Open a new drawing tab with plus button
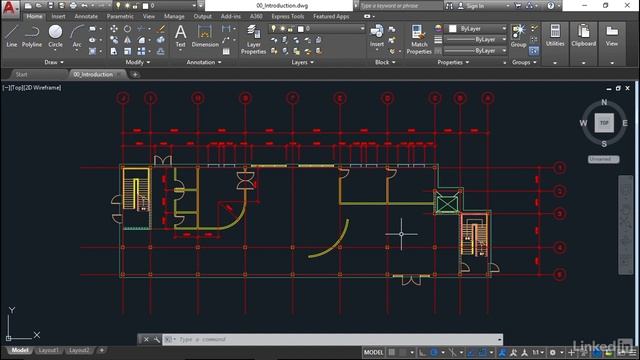Viewport: 640px width, 360px height. (135, 74)
